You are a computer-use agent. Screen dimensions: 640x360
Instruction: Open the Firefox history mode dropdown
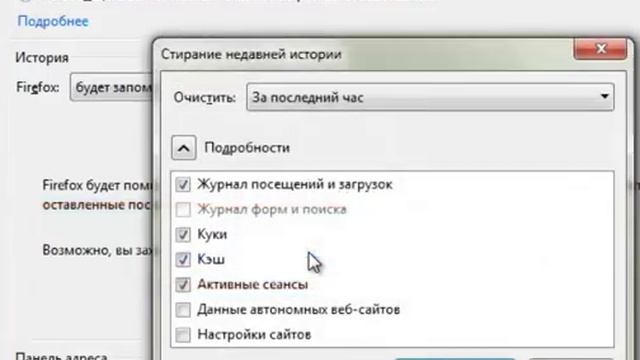pos(112,87)
